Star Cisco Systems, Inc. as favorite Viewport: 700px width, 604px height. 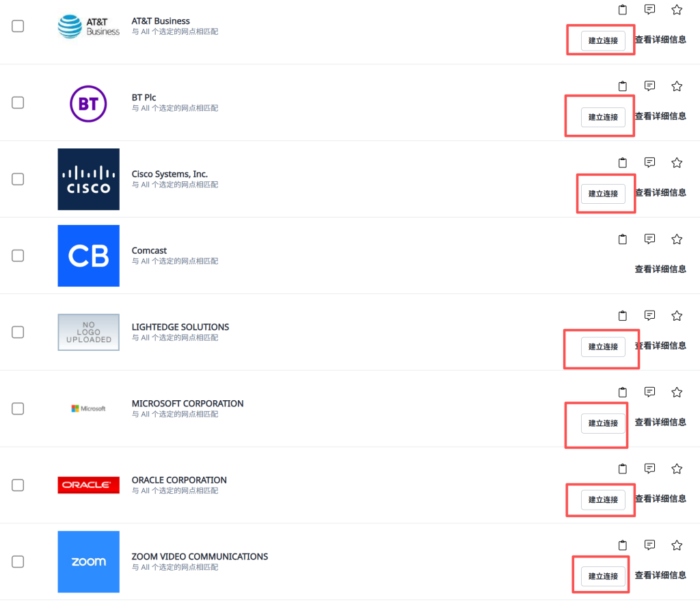677,163
